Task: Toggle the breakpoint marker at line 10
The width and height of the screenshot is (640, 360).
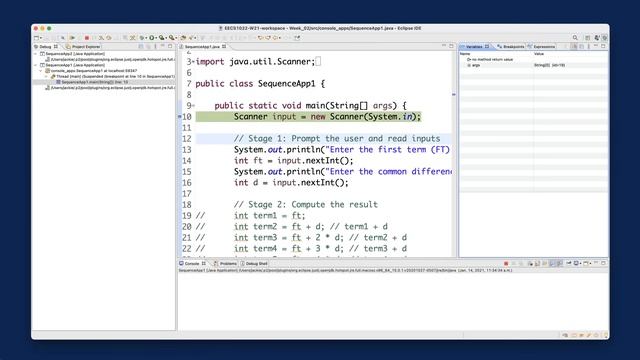Action: 180,117
